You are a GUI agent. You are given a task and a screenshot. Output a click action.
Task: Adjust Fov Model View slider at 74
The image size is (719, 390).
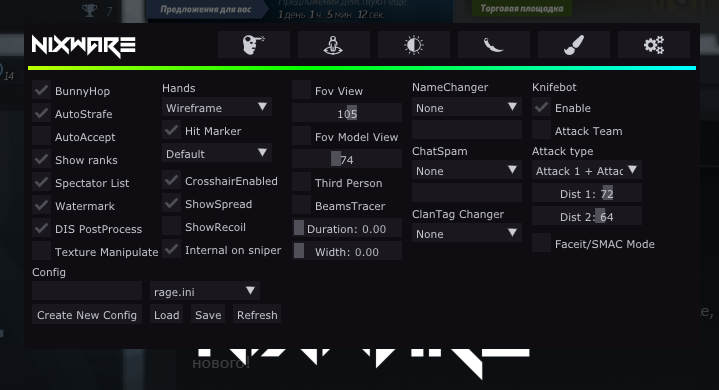click(x=347, y=159)
